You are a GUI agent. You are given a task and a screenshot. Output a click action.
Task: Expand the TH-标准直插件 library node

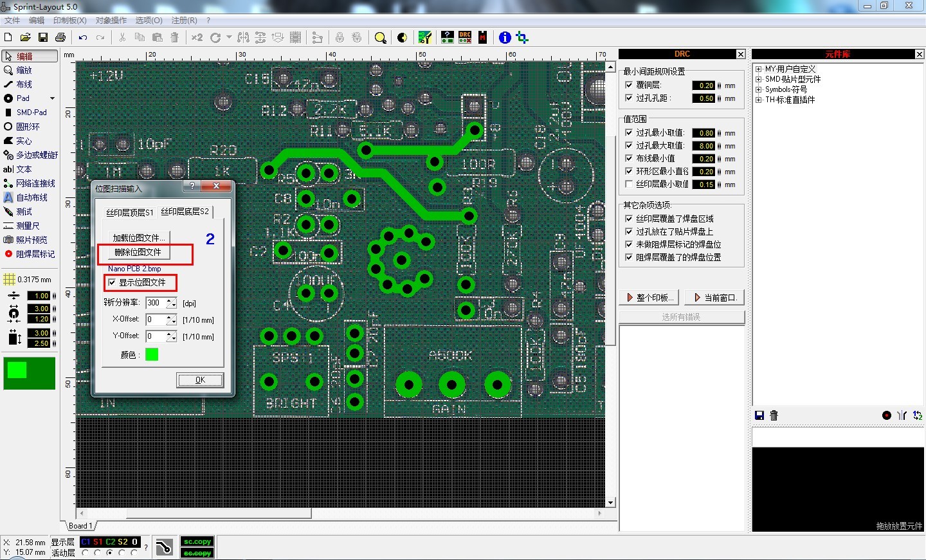(x=759, y=100)
